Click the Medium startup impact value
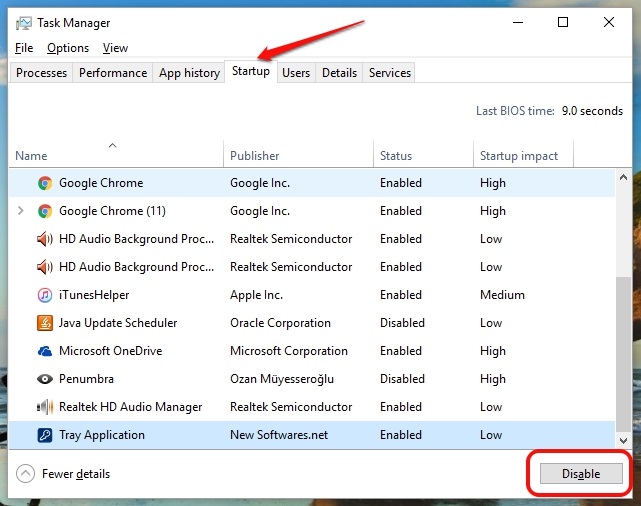641x506 pixels. click(x=502, y=295)
